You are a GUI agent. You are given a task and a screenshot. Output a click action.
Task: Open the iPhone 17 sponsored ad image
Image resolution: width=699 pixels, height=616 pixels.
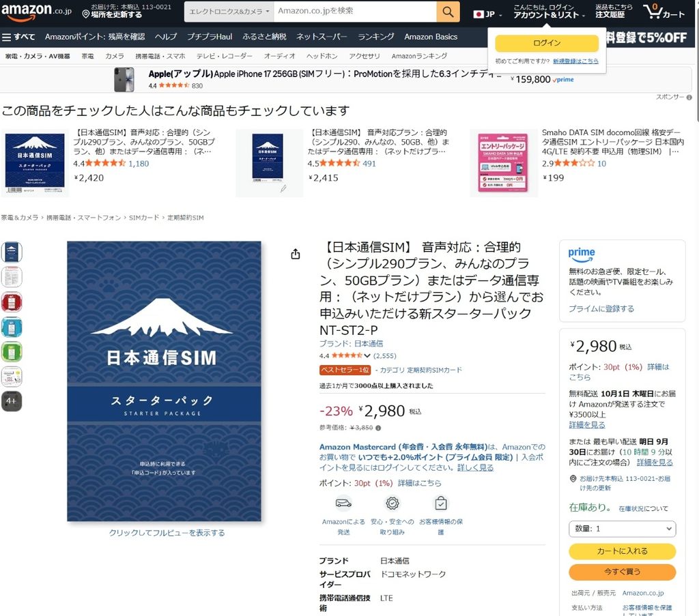[x=124, y=80]
